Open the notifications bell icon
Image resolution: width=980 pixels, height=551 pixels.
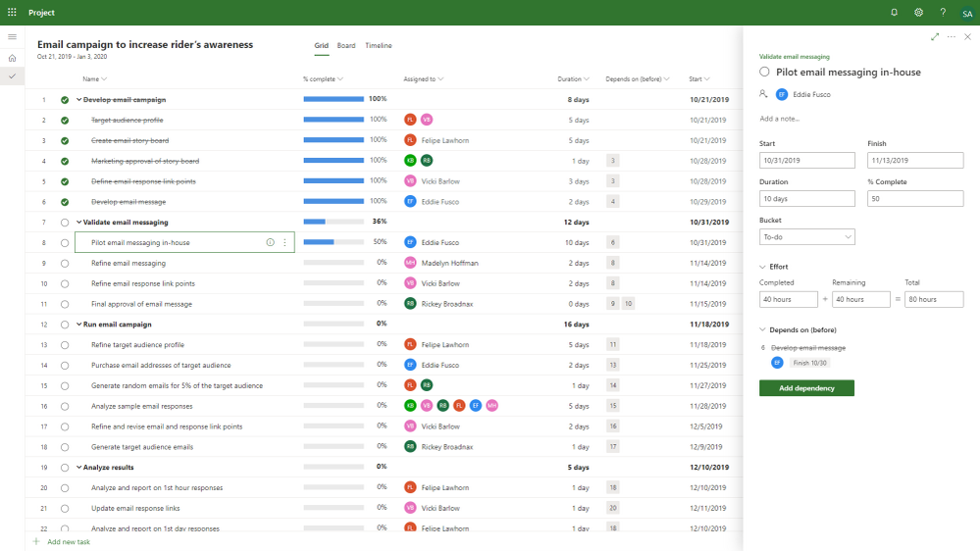click(x=895, y=13)
